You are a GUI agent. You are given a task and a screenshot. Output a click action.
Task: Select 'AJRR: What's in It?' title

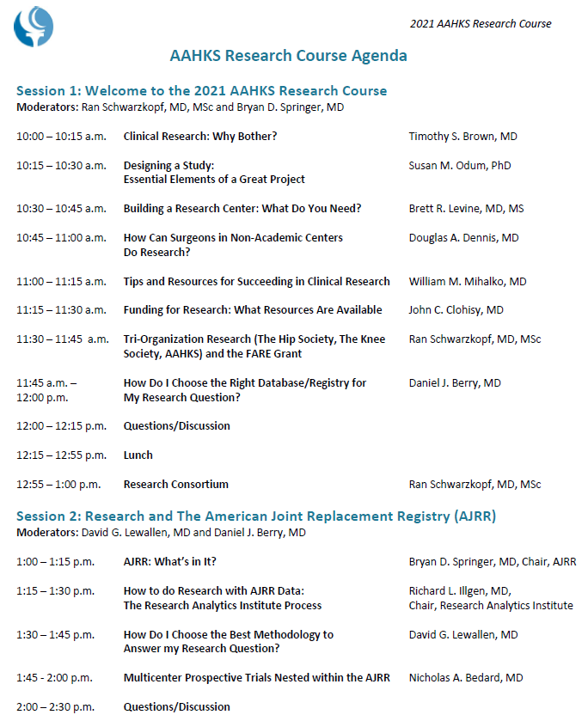coord(169,562)
